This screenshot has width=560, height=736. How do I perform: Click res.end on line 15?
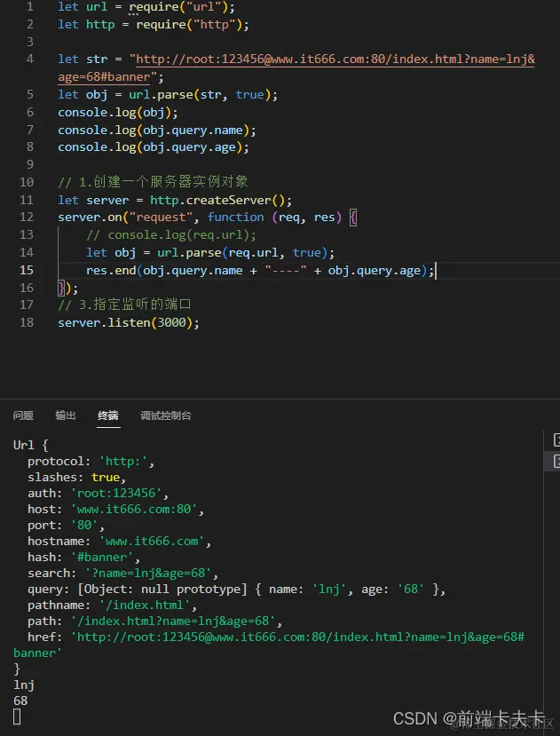(x=111, y=271)
